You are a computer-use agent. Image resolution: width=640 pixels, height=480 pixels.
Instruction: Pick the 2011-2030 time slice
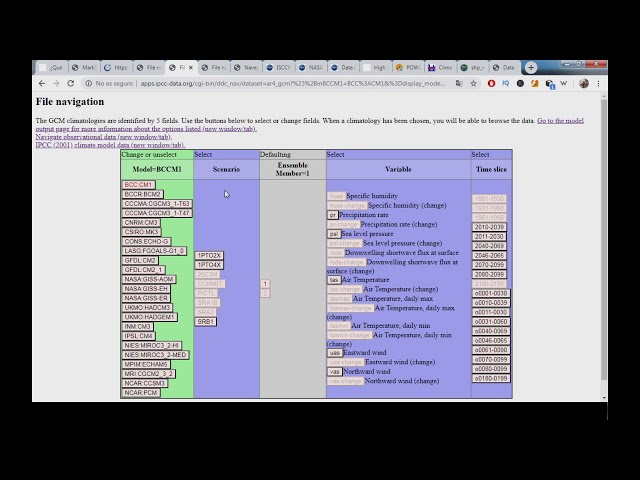(x=489, y=236)
